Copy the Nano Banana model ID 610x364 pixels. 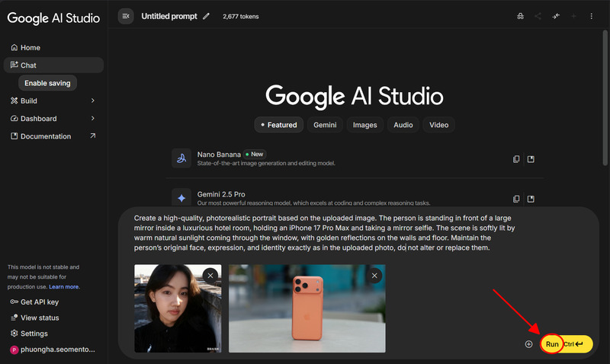(516, 158)
